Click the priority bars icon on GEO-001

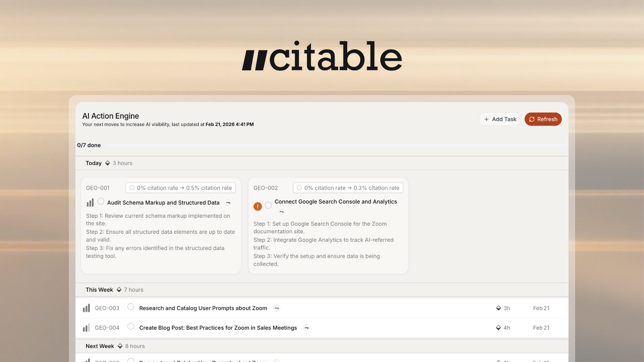pos(90,203)
